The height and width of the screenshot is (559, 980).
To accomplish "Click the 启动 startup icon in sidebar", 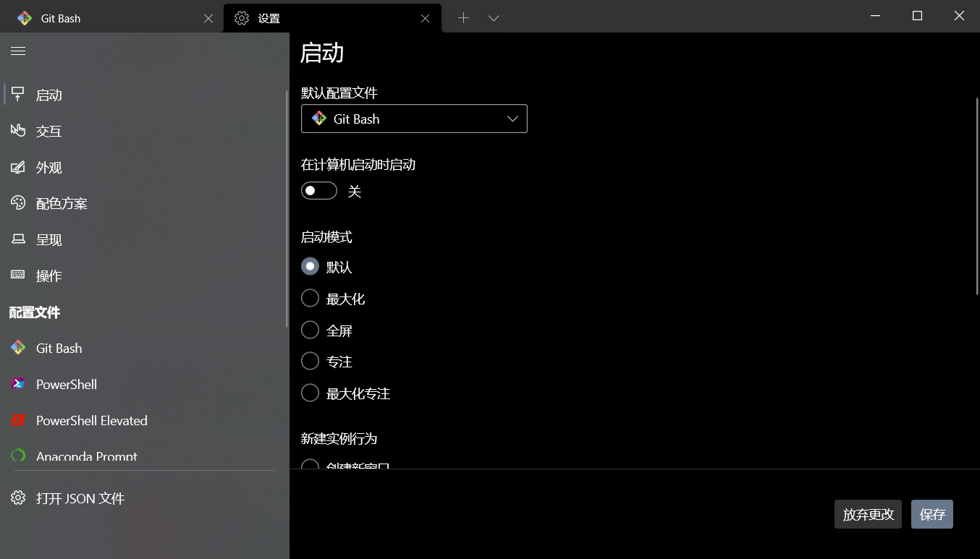I will (18, 94).
